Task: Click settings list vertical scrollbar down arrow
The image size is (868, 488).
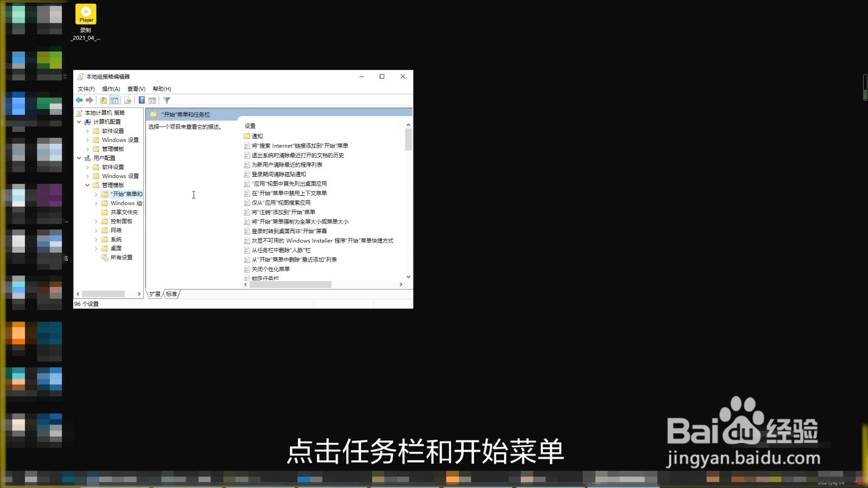Action: click(x=409, y=277)
